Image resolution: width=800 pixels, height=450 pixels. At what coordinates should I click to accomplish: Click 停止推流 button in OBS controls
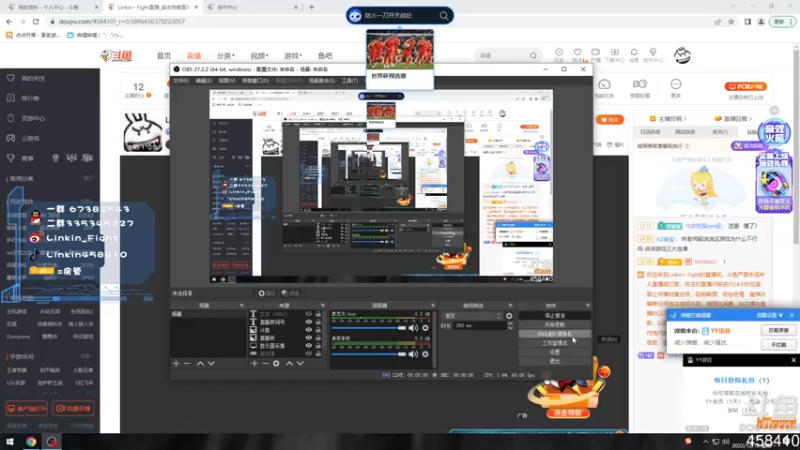point(554,316)
